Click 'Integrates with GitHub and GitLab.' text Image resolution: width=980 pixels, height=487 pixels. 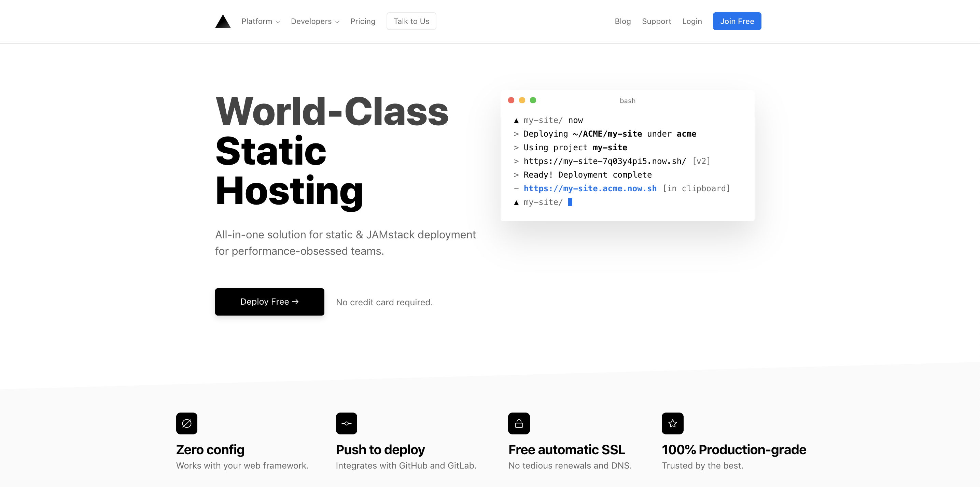[x=406, y=465]
